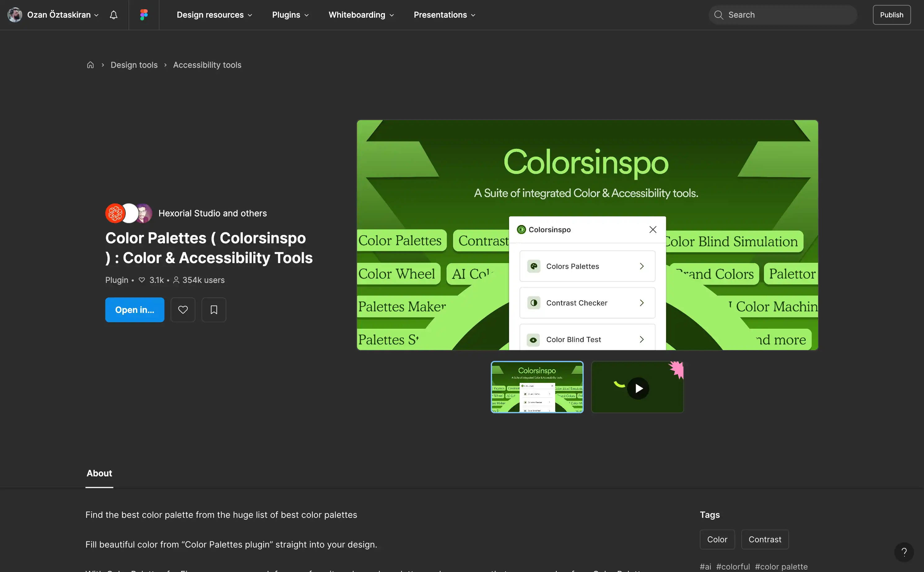Click the Contrast tag chip
The height and width of the screenshot is (572, 924).
pyautogui.click(x=765, y=539)
